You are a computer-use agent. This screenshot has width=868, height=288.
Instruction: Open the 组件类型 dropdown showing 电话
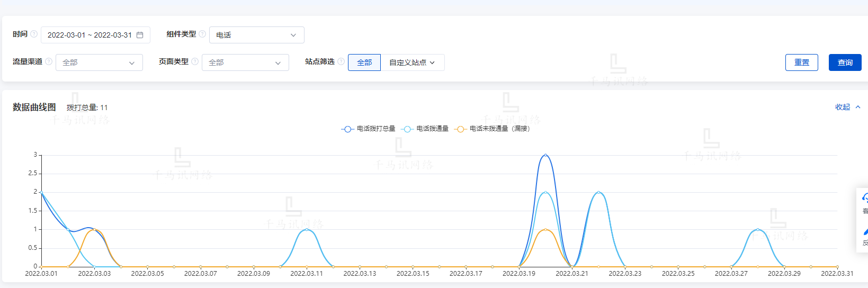pyautogui.click(x=256, y=35)
